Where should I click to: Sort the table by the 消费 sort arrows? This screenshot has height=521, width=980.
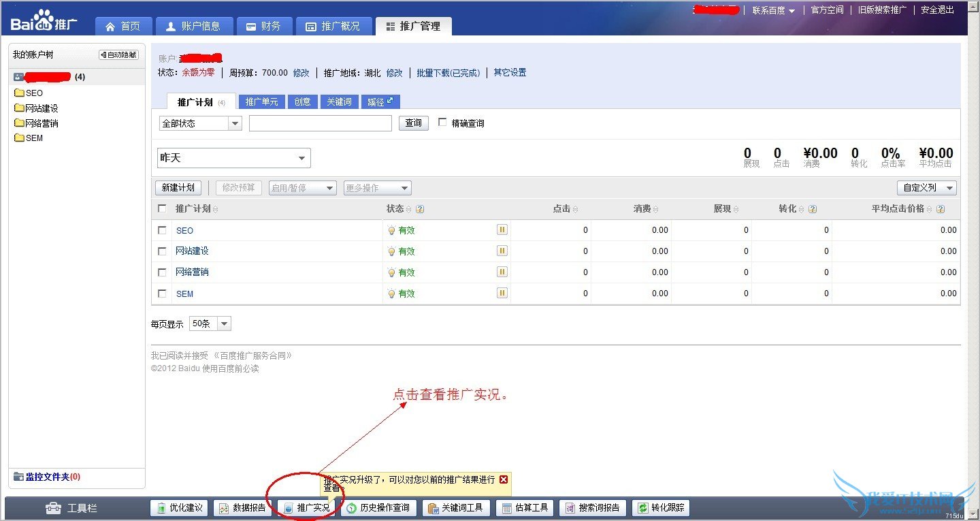[656, 210]
